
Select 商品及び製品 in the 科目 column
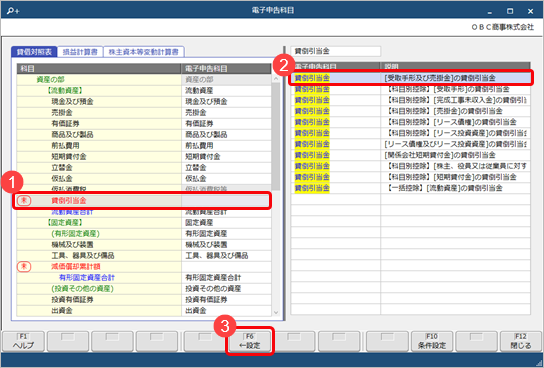(x=72, y=135)
